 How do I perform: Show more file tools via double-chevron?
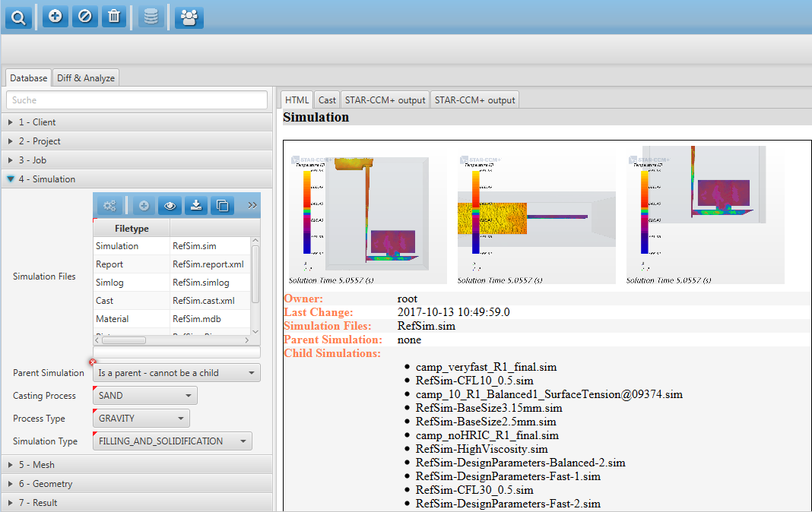point(252,205)
